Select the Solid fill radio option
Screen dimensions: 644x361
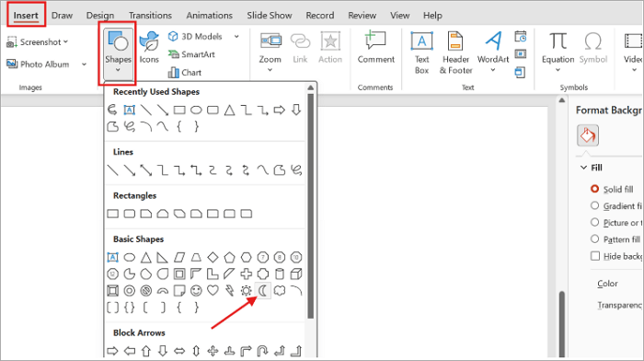(x=594, y=189)
